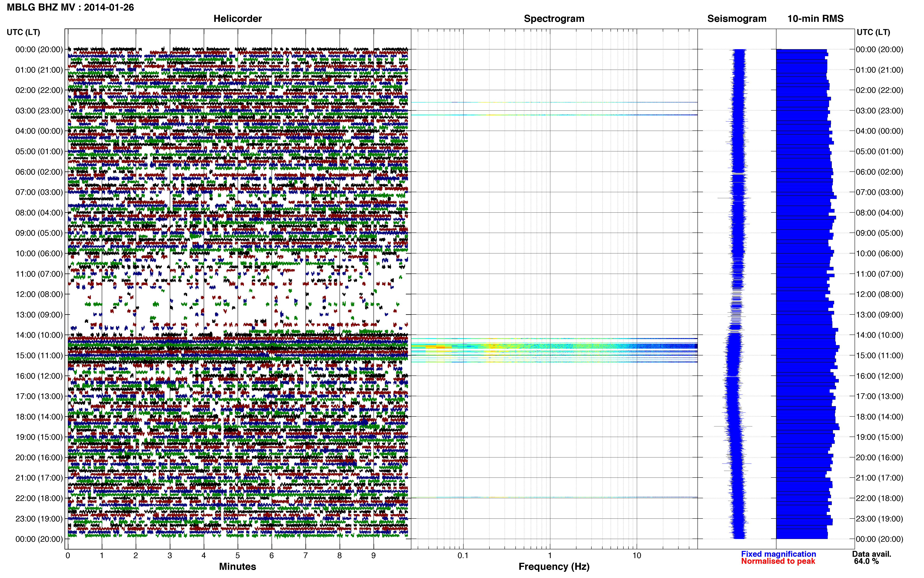Click left time label '19:00 (15:00)'
The height and width of the screenshot is (578, 924).
point(39,437)
